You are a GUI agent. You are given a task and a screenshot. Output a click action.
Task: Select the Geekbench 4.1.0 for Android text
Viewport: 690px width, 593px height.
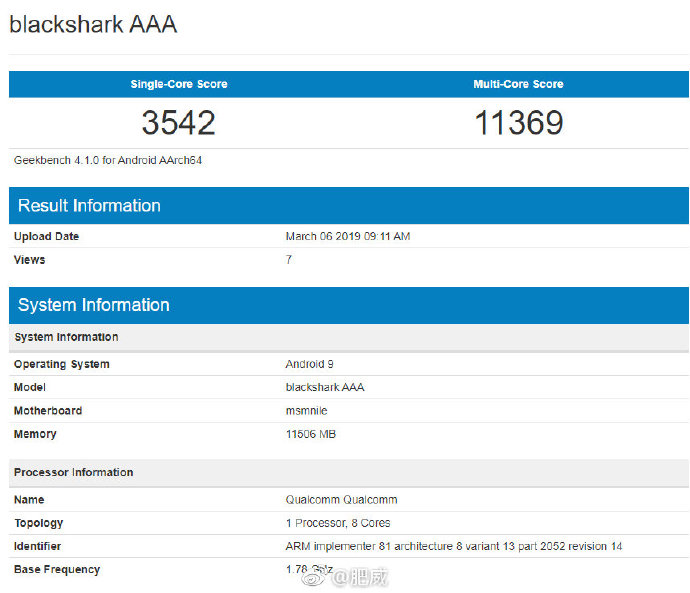(x=108, y=160)
